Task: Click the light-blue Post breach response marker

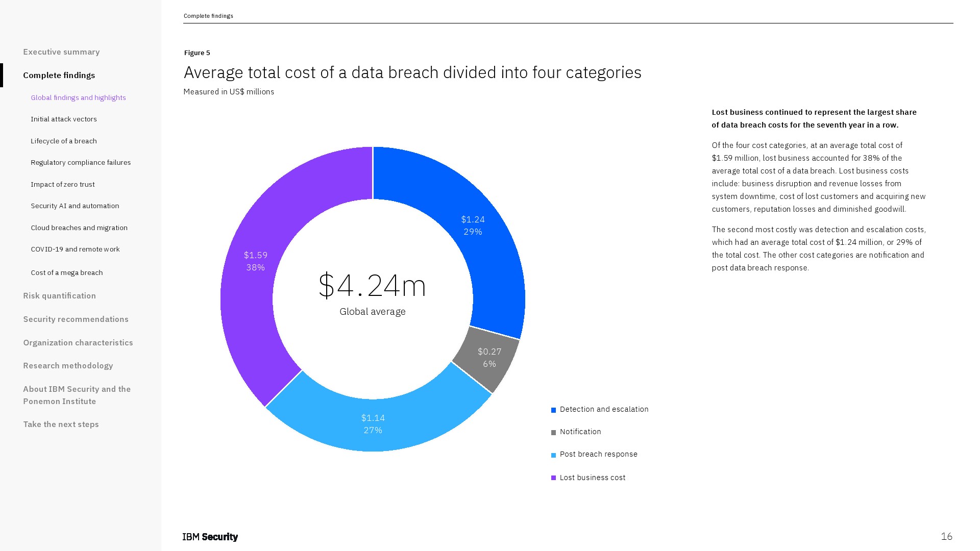Action: (553, 455)
